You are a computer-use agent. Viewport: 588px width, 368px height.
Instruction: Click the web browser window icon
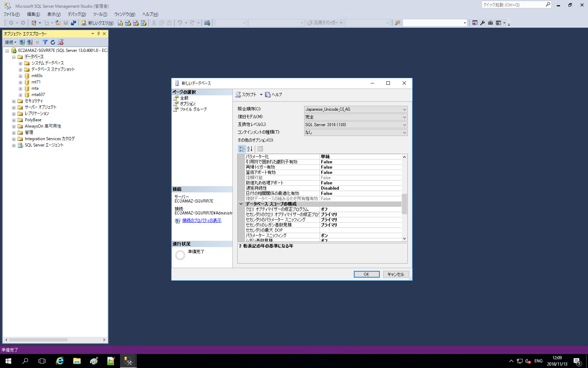(x=498, y=23)
